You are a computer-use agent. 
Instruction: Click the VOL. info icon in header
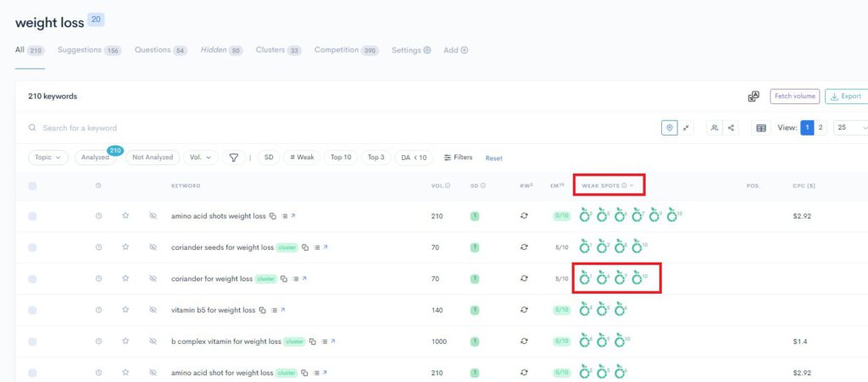tap(448, 185)
